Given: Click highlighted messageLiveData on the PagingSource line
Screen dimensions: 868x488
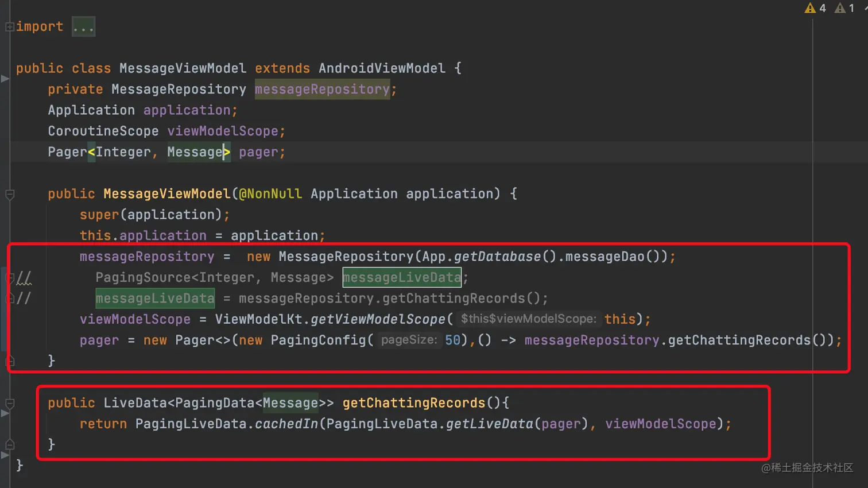Looking at the screenshot, I should (x=402, y=278).
